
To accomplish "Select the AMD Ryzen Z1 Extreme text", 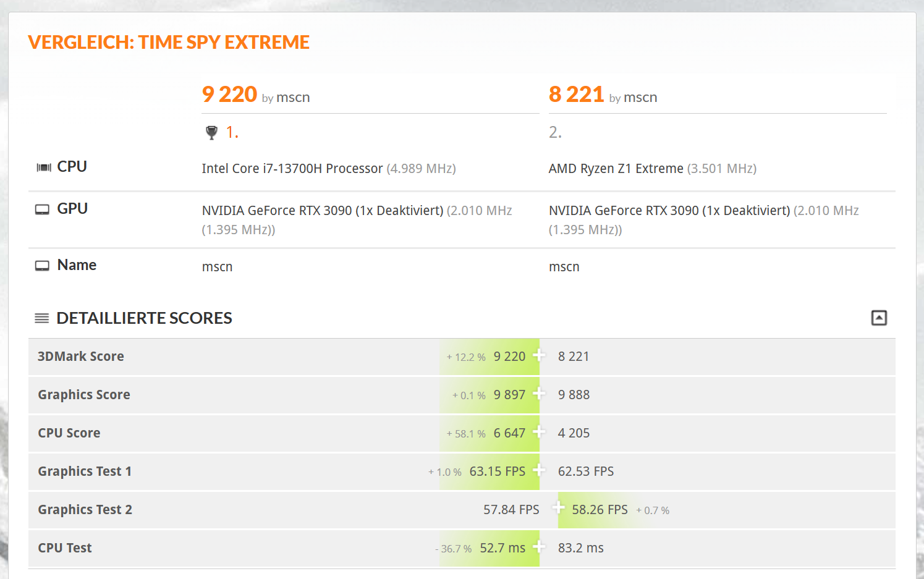I will (x=616, y=169).
